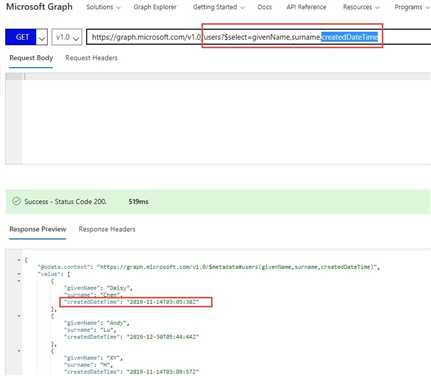The image size is (431, 376).
Task: Click the @odata.context line in response
Action: pyautogui.click(x=209, y=267)
